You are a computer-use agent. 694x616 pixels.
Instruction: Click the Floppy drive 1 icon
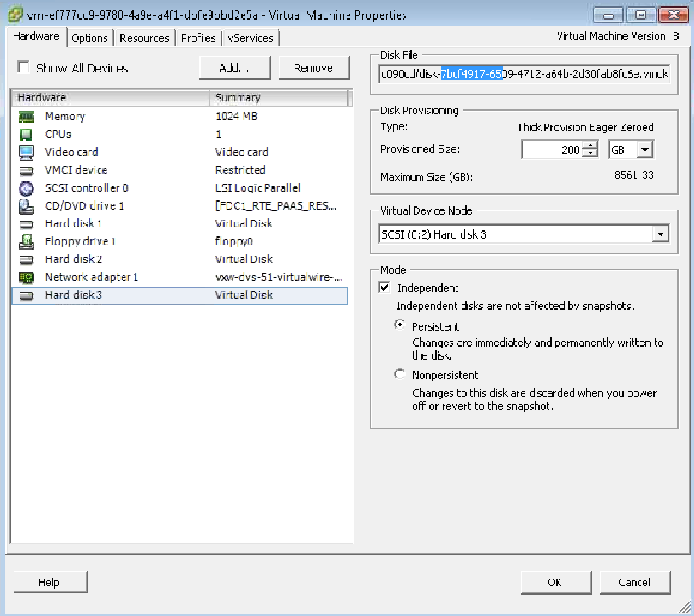click(26, 242)
